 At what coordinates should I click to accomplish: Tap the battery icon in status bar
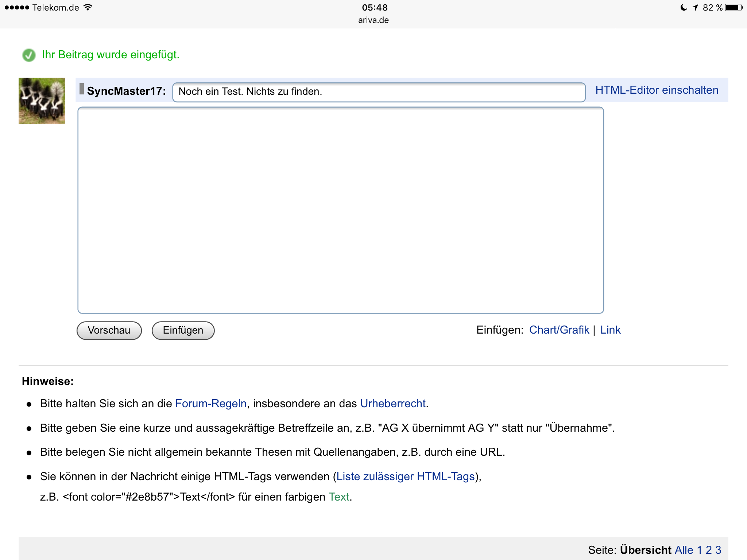click(734, 8)
